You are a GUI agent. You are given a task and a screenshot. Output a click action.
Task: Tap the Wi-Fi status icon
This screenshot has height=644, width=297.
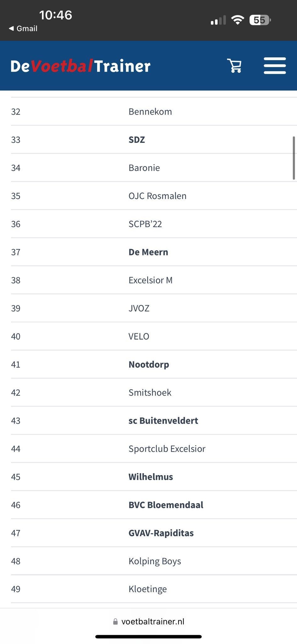click(238, 20)
